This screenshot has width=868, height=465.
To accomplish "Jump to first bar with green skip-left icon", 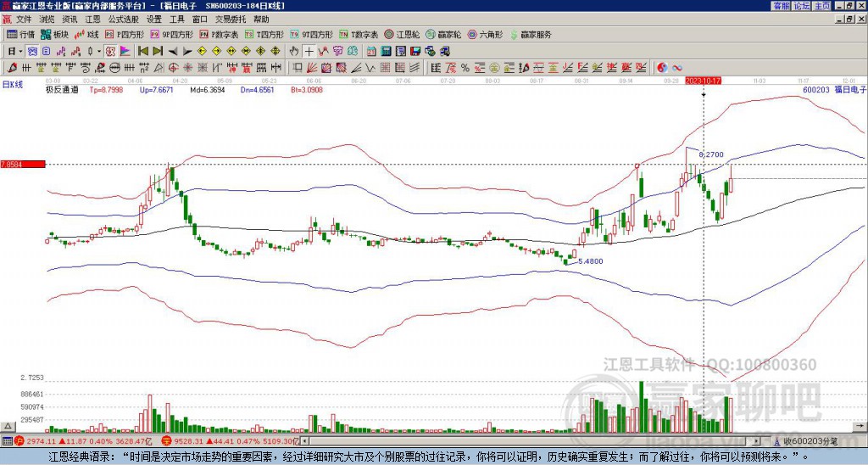I will pyautogui.click(x=142, y=52).
